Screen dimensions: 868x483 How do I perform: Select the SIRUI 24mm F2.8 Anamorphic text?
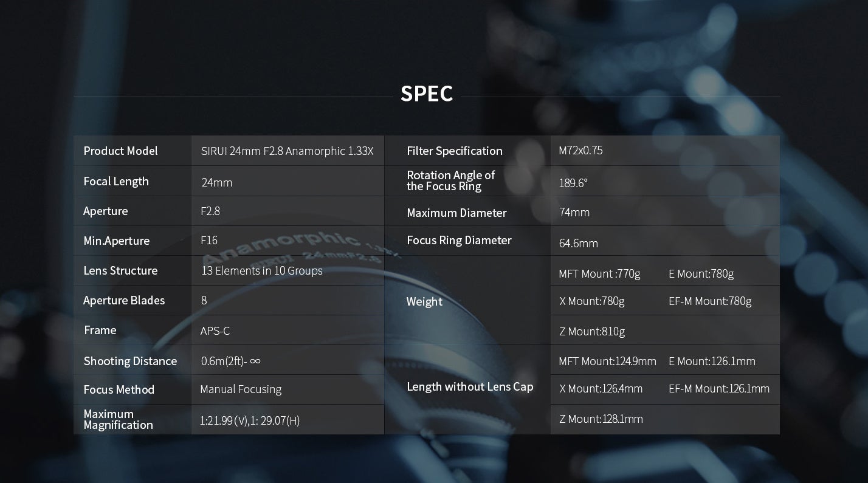(287, 151)
